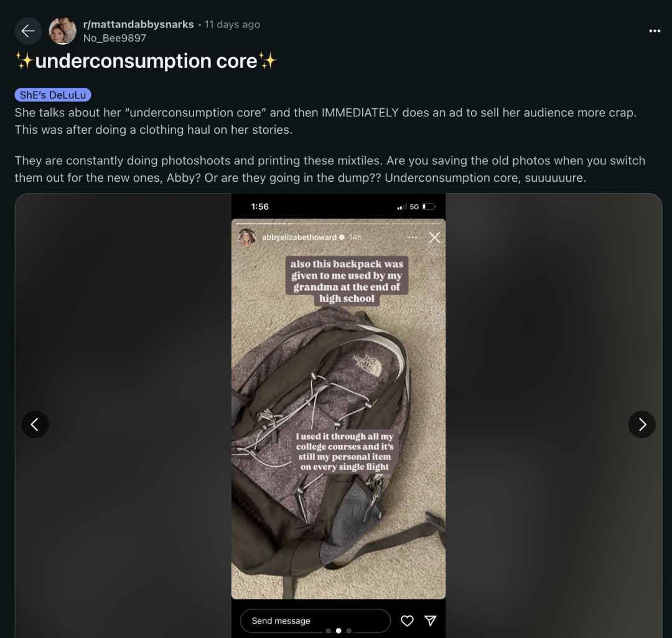Viewport: 672px width, 638px height.
Task: Show the next image in the gallery
Action: point(642,425)
